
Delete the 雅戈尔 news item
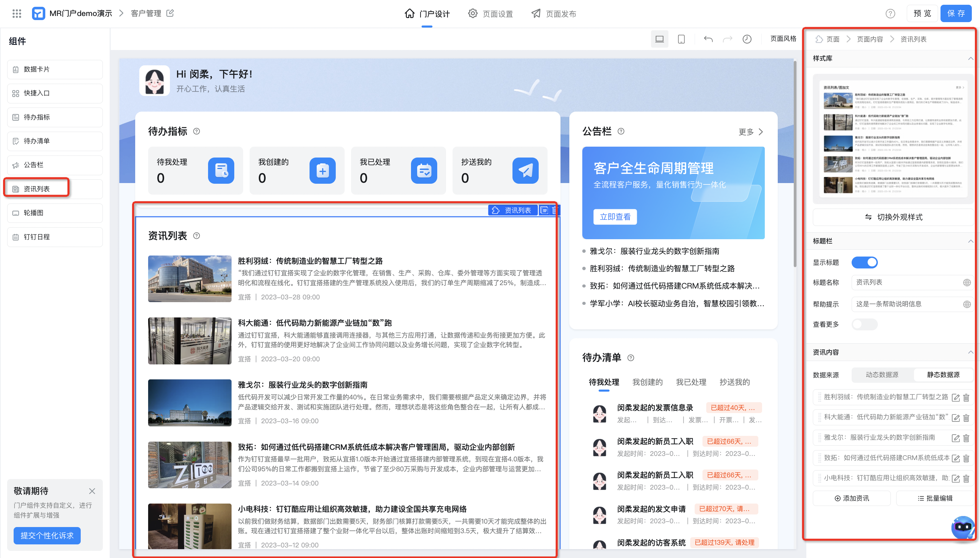pyautogui.click(x=966, y=438)
